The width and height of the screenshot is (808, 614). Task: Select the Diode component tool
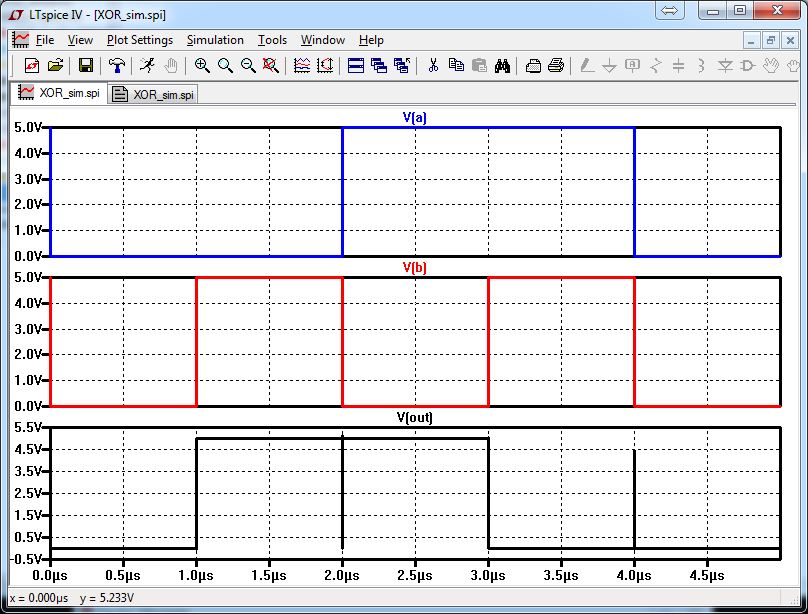coord(725,65)
